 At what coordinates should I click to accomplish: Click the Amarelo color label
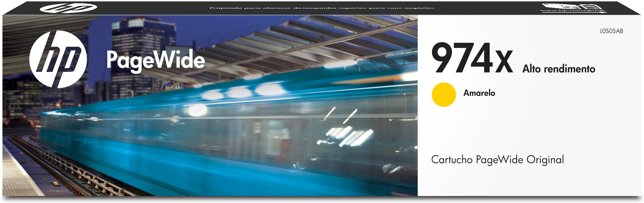479,93
